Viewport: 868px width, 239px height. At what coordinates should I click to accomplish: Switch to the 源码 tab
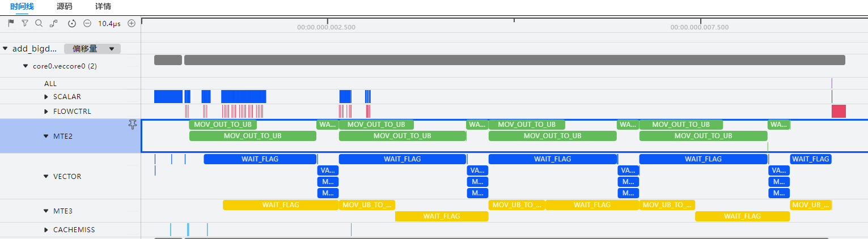pyautogui.click(x=65, y=7)
